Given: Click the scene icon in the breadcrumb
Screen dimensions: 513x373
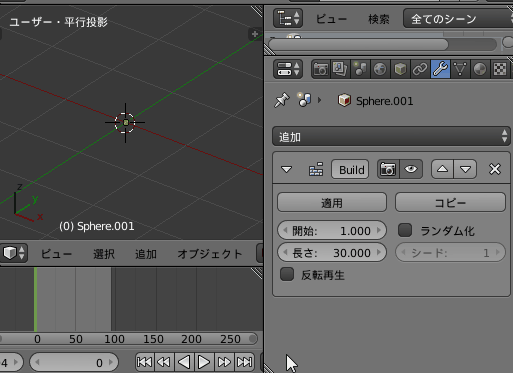Looking at the screenshot, I should pos(304,100).
